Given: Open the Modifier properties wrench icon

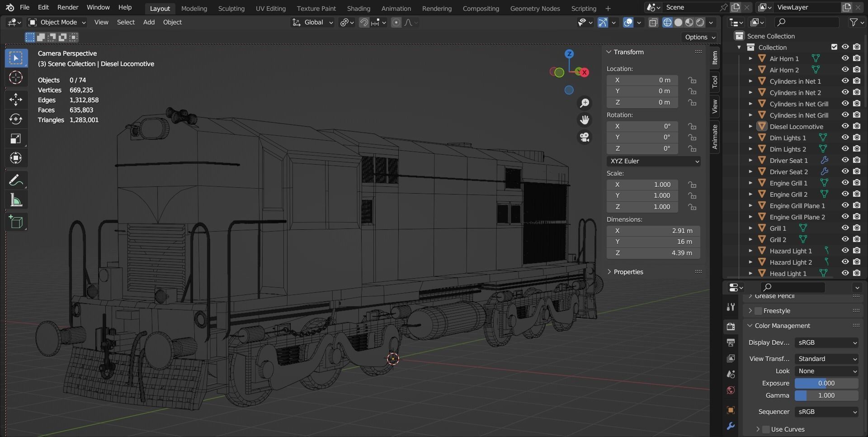Looking at the screenshot, I should pos(731,426).
